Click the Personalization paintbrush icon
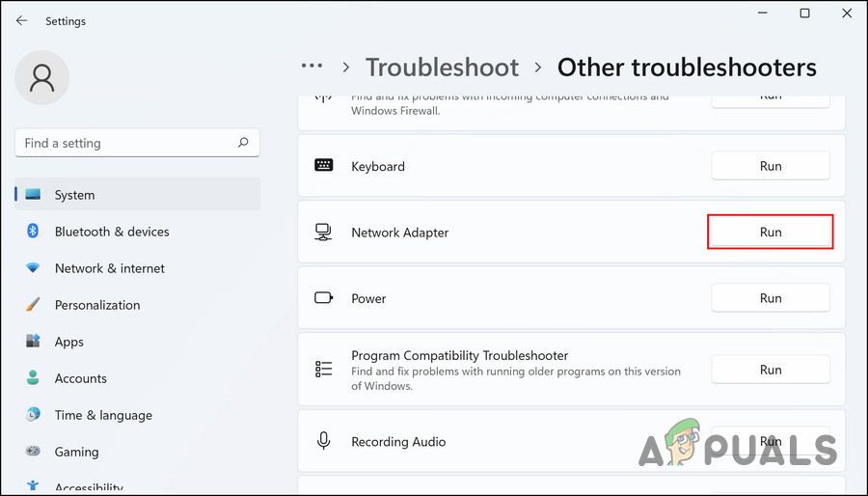The width and height of the screenshot is (868, 496). click(x=33, y=305)
